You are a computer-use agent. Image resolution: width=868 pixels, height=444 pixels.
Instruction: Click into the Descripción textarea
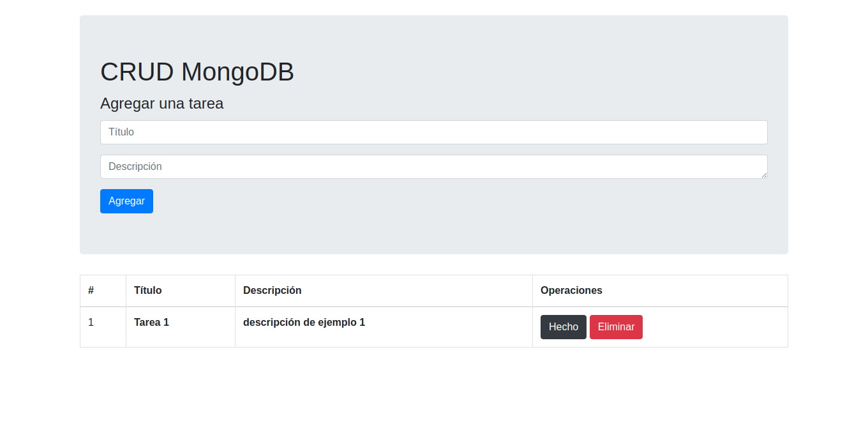433,167
